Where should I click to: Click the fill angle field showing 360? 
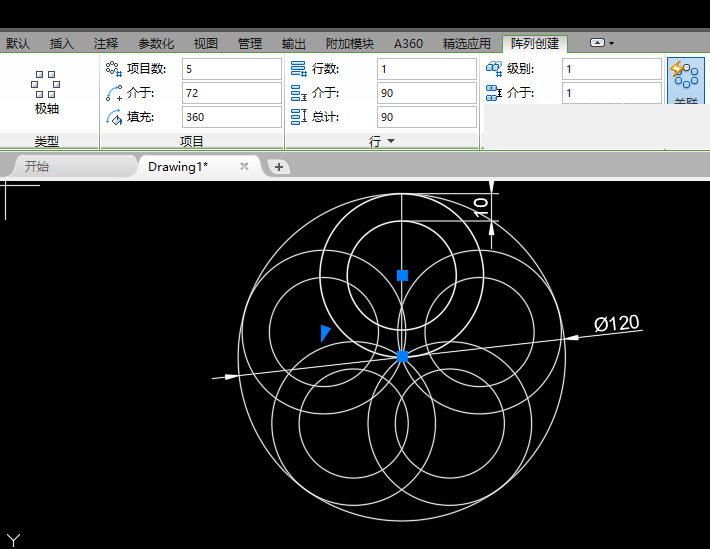point(231,117)
